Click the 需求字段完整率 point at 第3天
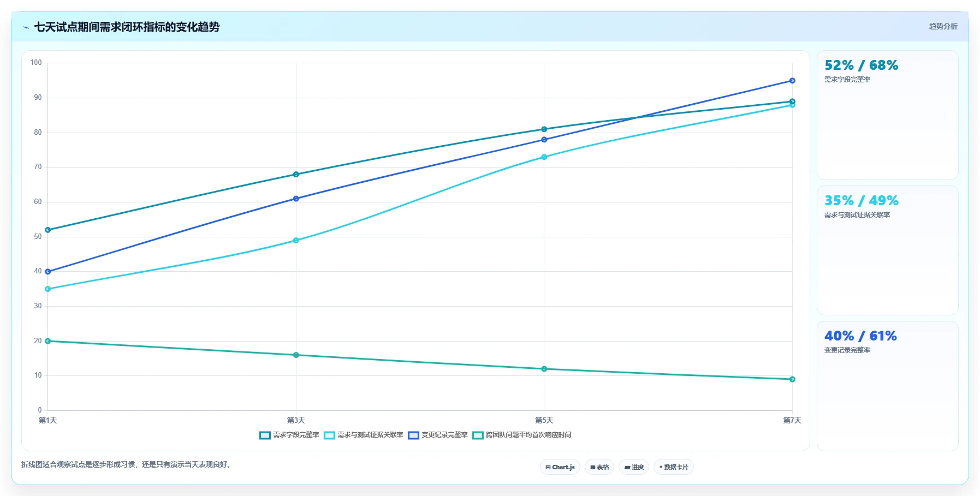This screenshot has height=496, width=980. pos(296,175)
